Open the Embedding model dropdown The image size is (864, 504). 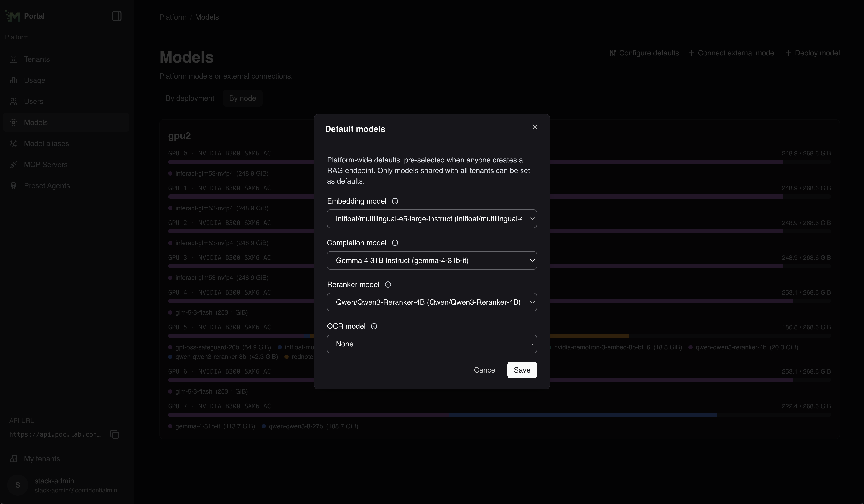pos(432,219)
